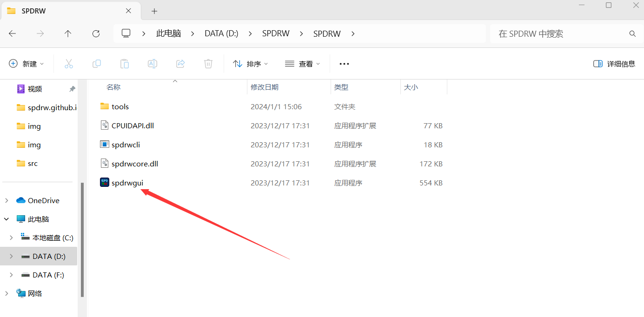Image resolution: width=644 pixels, height=317 pixels.
Task: Click DATA (D:) in the address bar
Action: tap(221, 33)
